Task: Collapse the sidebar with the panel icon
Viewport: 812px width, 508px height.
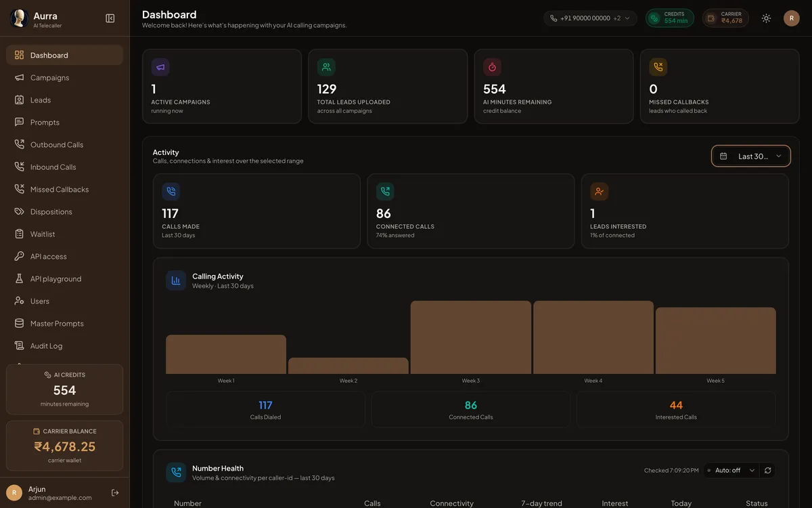Action: point(110,18)
